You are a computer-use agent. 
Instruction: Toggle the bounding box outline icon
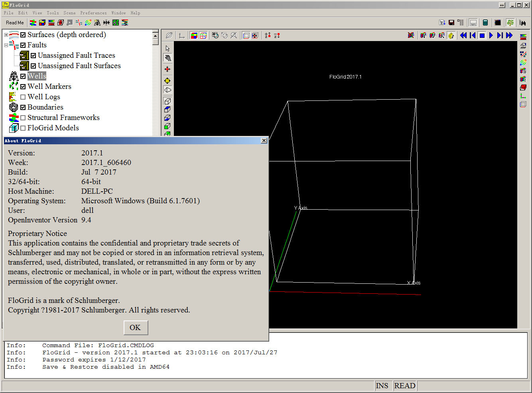coord(246,35)
